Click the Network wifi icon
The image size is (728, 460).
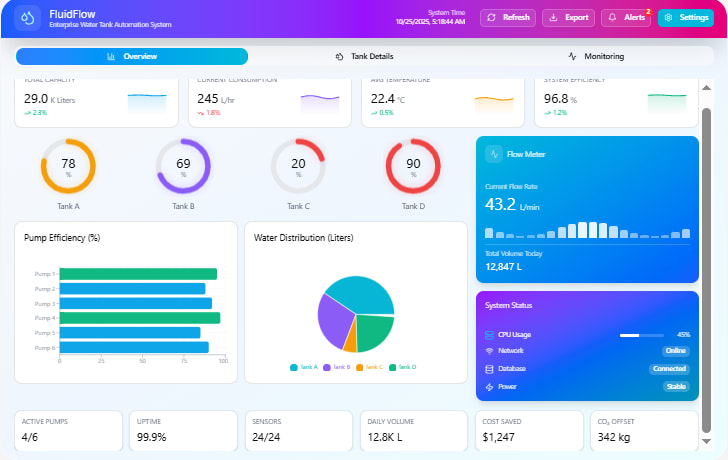click(x=489, y=351)
